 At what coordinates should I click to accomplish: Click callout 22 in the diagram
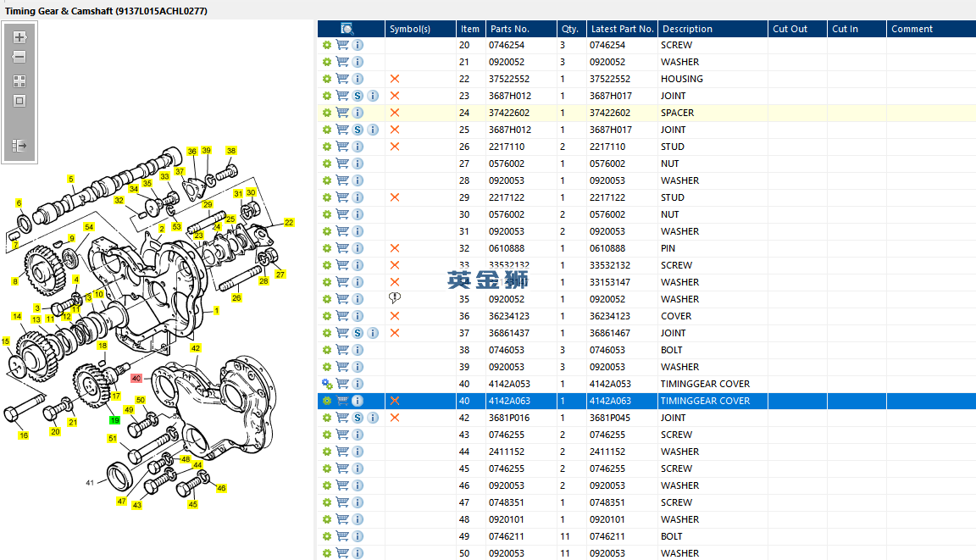point(289,223)
